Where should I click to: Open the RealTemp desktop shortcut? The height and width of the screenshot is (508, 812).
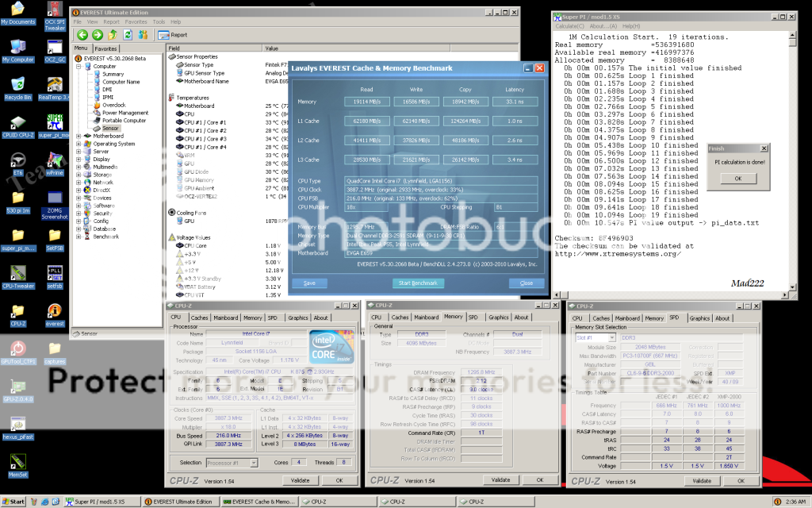[55, 84]
